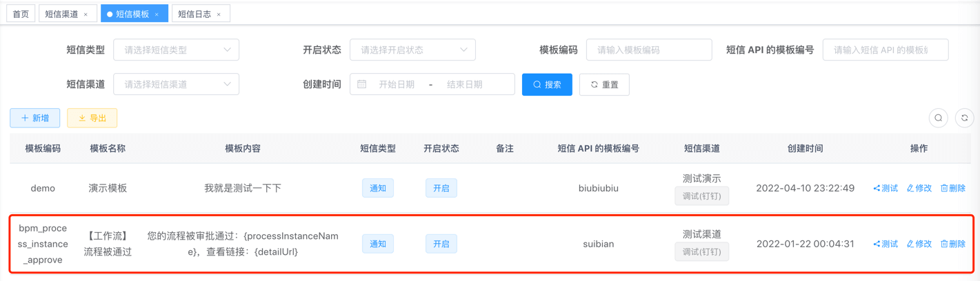Open the 开启状态 dropdown
980x281 pixels.
[x=412, y=50]
